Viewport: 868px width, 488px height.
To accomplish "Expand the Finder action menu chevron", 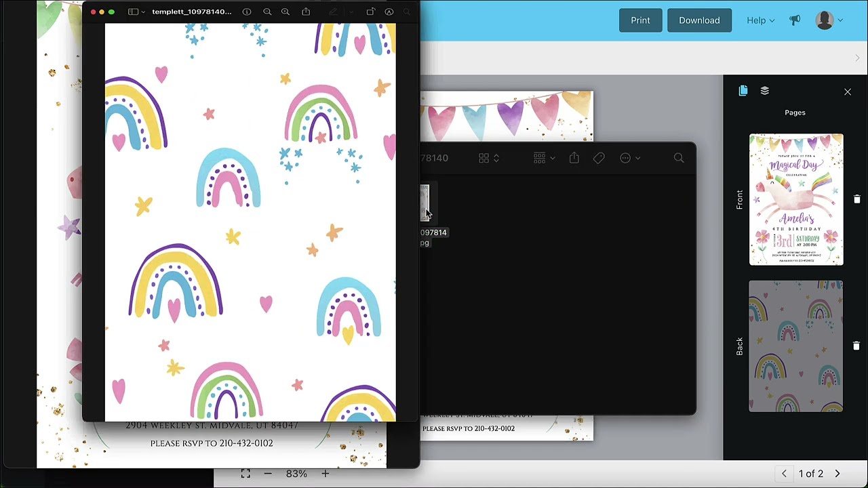I will click(638, 158).
